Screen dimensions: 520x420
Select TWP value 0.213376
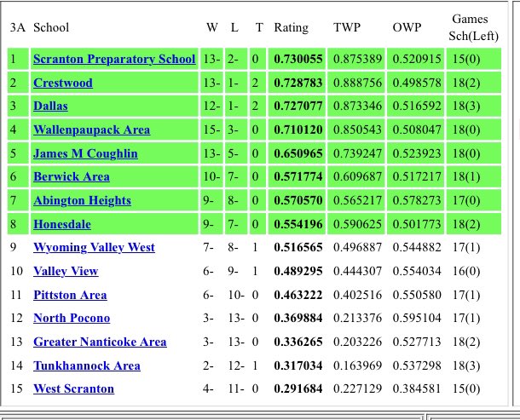click(x=357, y=318)
